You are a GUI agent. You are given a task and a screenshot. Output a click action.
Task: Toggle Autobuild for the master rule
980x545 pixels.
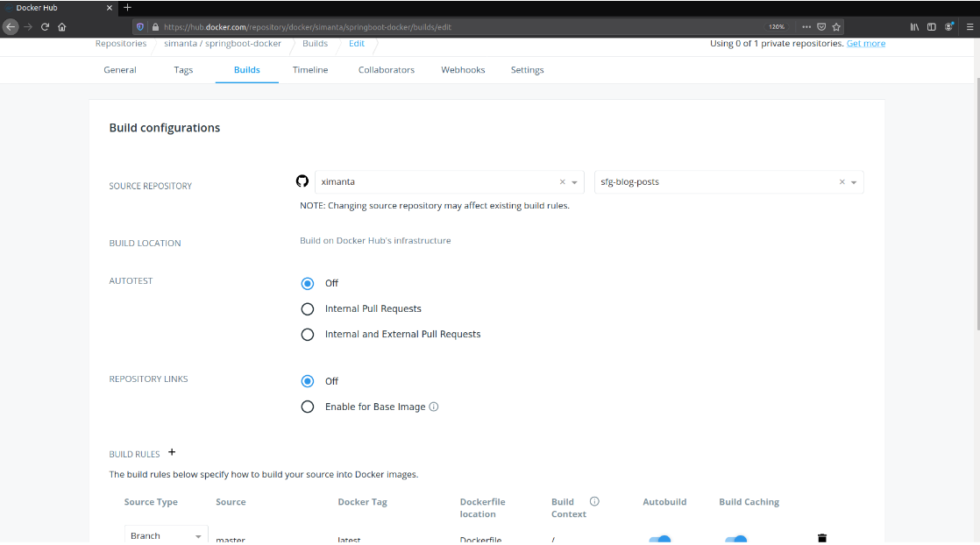tap(660, 539)
